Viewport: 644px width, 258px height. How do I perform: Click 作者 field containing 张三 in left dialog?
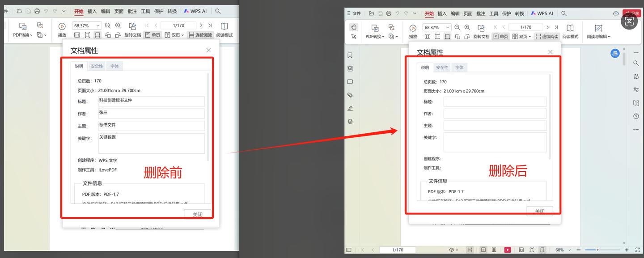(151, 114)
